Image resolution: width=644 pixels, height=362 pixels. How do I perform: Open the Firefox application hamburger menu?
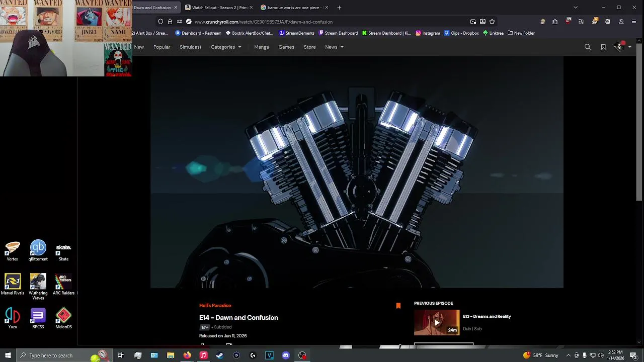[x=634, y=22]
